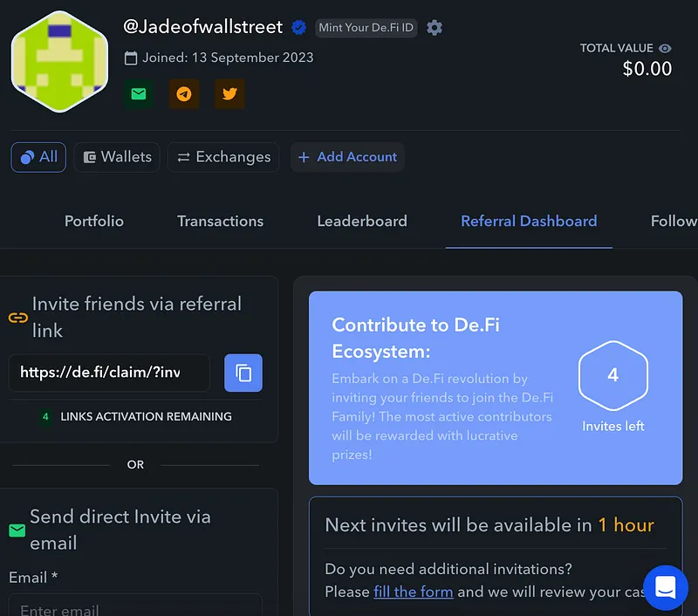This screenshot has width=698, height=616.
Task: Go to the Leaderboard tab
Action: pos(362,222)
